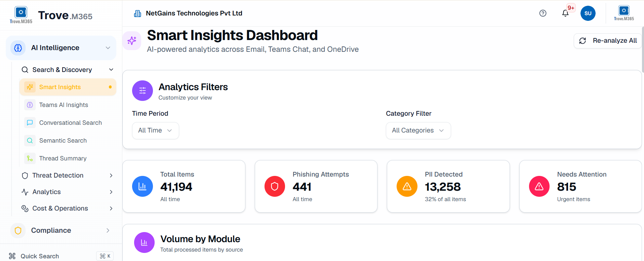Click the '32% of all items' text
The image size is (644, 261).
coord(445,199)
